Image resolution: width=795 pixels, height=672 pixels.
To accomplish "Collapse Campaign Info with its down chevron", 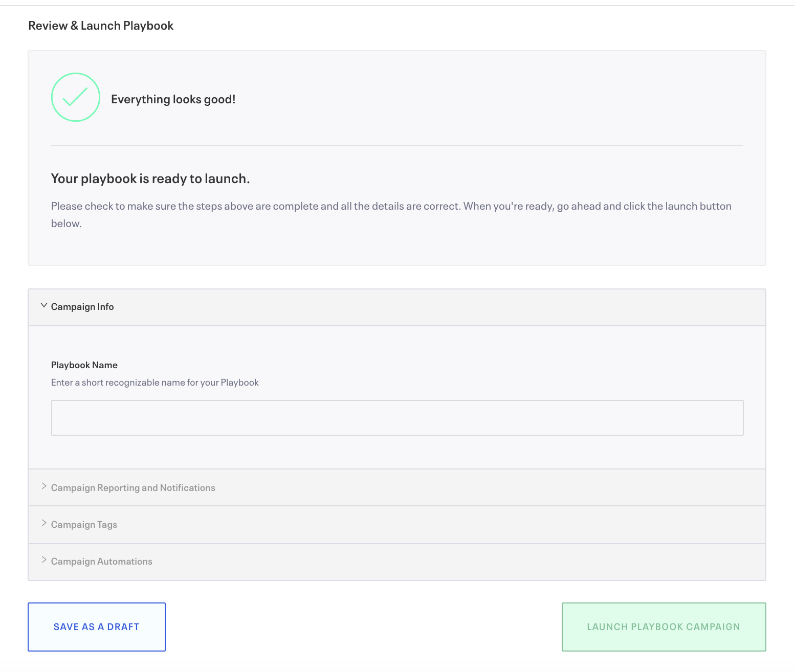I will [44, 306].
